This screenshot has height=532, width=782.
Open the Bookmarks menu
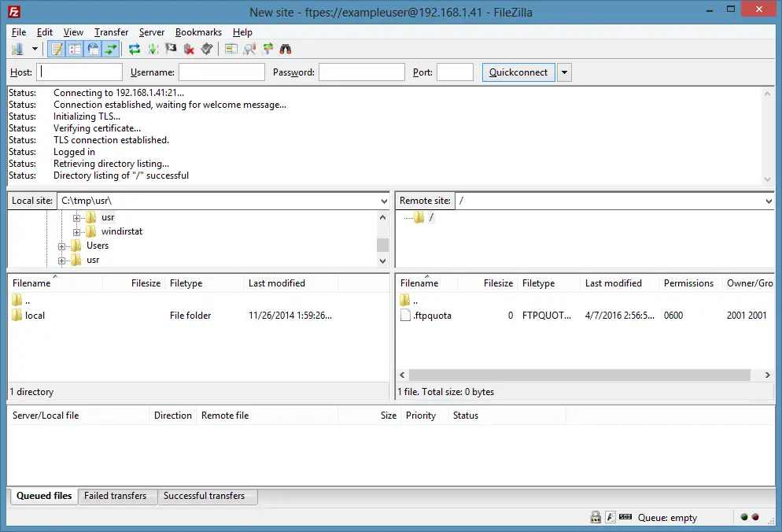click(x=198, y=32)
